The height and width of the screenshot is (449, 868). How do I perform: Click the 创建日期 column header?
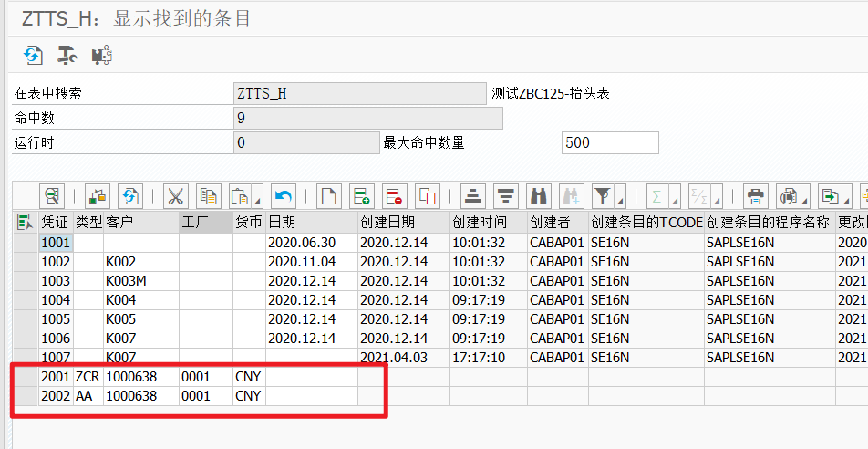404,223
